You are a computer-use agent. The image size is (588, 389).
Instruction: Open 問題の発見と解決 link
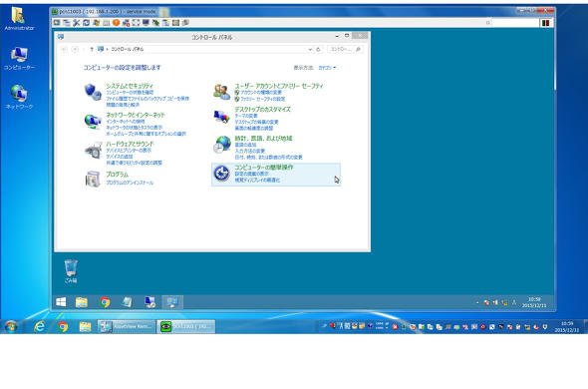pyautogui.click(x=123, y=105)
